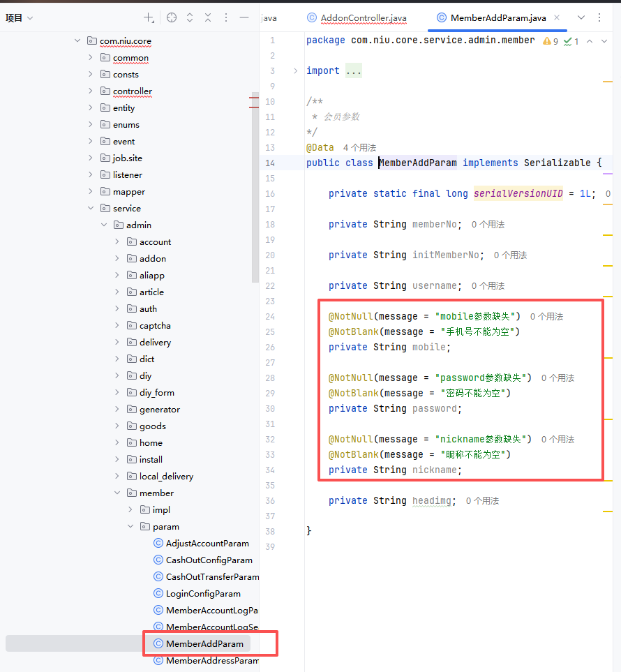Click the collapse all icon in project panel
The width and height of the screenshot is (621, 672).
point(208,17)
